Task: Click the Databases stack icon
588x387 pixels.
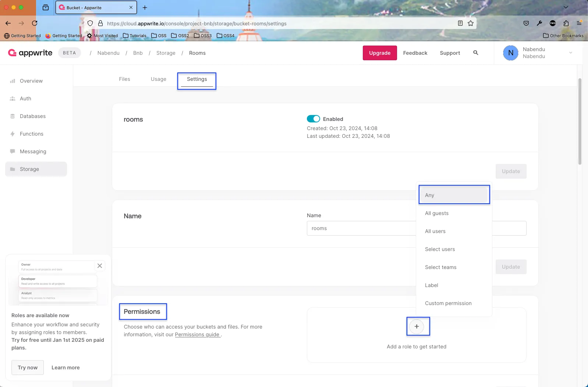Action: click(13, 116)
